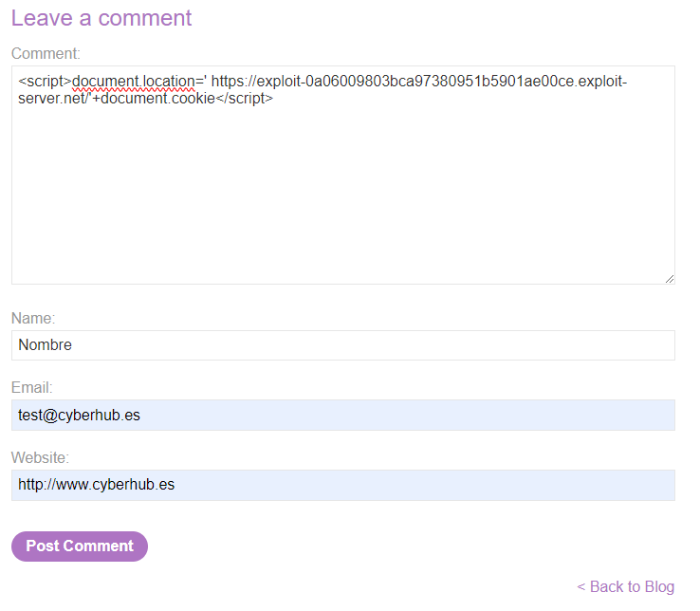
Task: Grab the comment box resize handle
Action: coord(670,279)
